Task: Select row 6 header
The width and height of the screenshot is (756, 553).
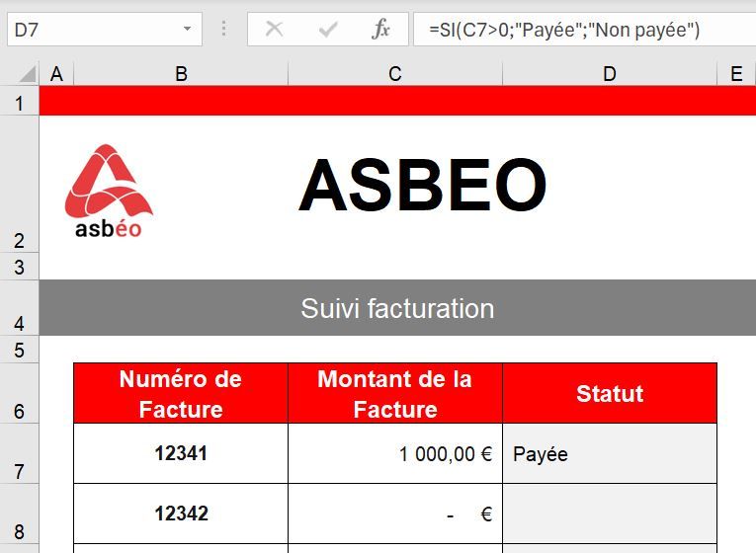Action: 20,393
